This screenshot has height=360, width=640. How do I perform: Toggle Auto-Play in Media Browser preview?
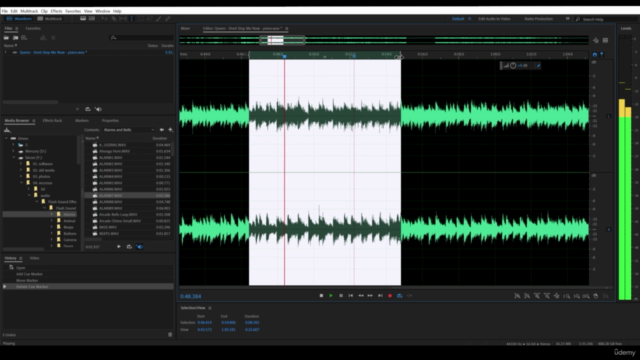139,247
